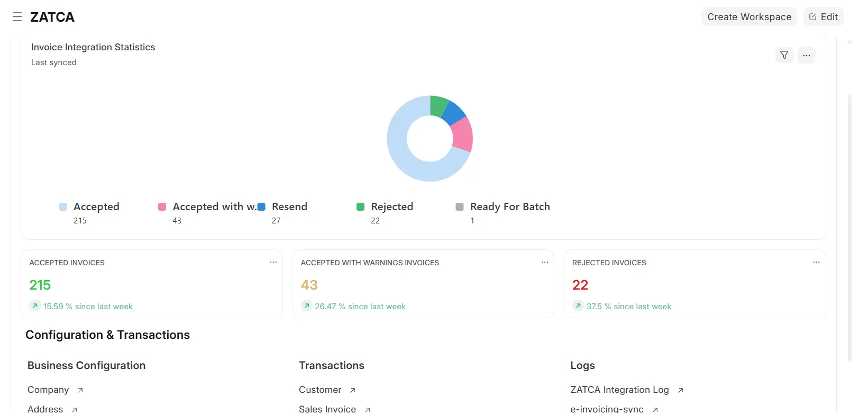The height and width of the screenshot is (413, 868).
Task: Click the arrow icon beside Customer
Action: [x=353, y=390]
